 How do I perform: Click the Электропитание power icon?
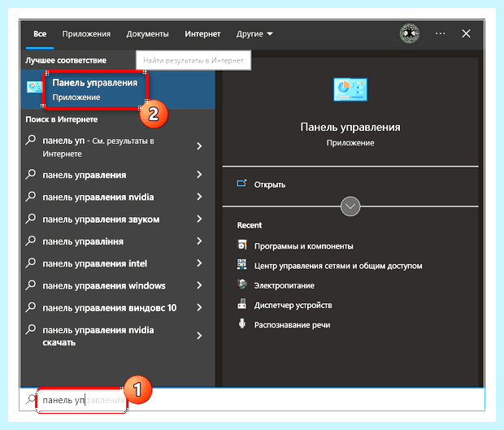tap(241, 284)
